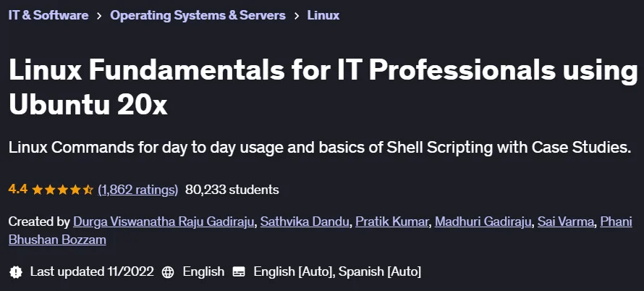Open the IT & Software breadcrumb
This screenshot has height=291, width=644.
pyautogui.click(x=48, y=16)
